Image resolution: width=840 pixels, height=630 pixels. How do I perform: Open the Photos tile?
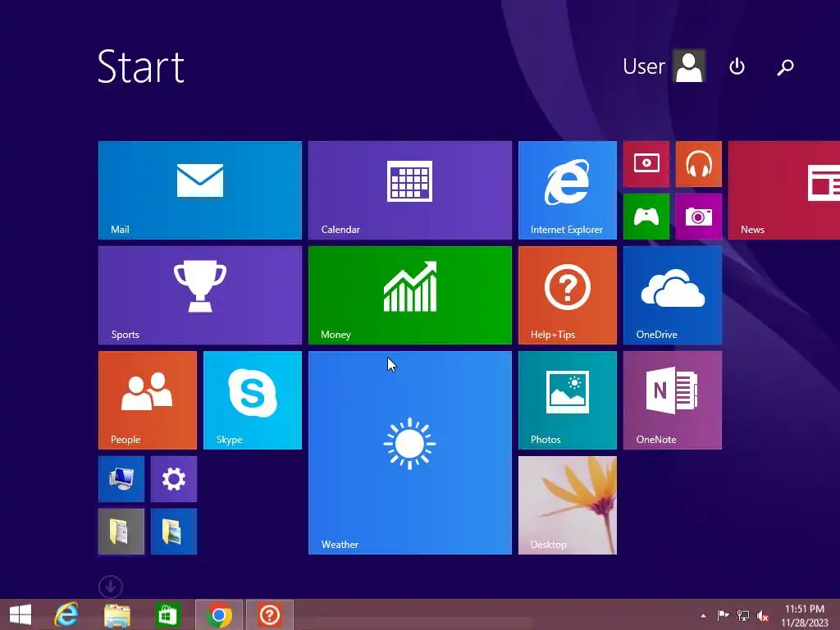point(568,400)
